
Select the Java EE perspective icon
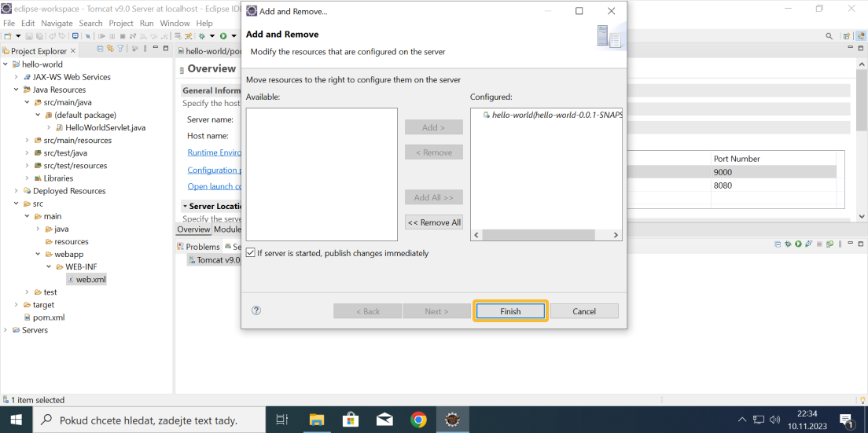(860, 36)
